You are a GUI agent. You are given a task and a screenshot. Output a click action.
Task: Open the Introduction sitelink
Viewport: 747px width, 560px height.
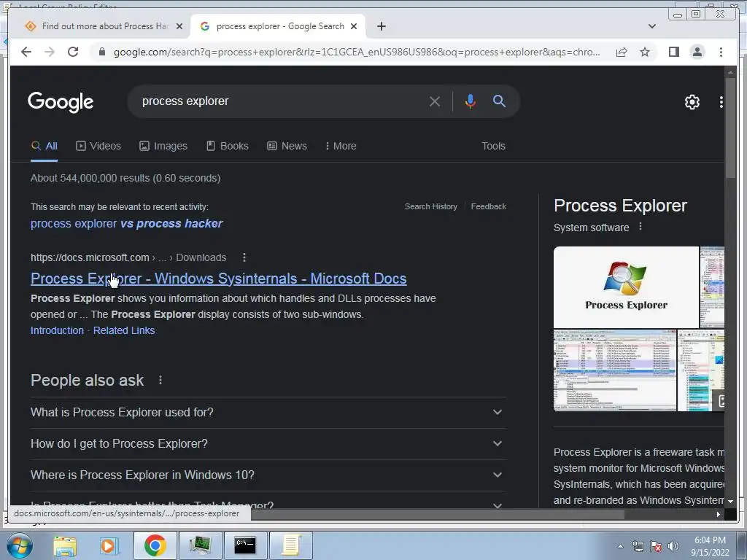pos(57,330)
